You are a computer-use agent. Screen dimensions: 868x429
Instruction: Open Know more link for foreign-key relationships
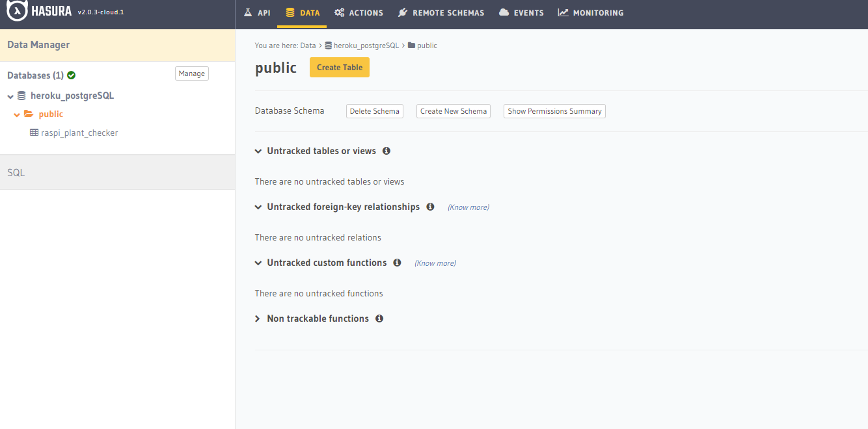coord(468,207)
